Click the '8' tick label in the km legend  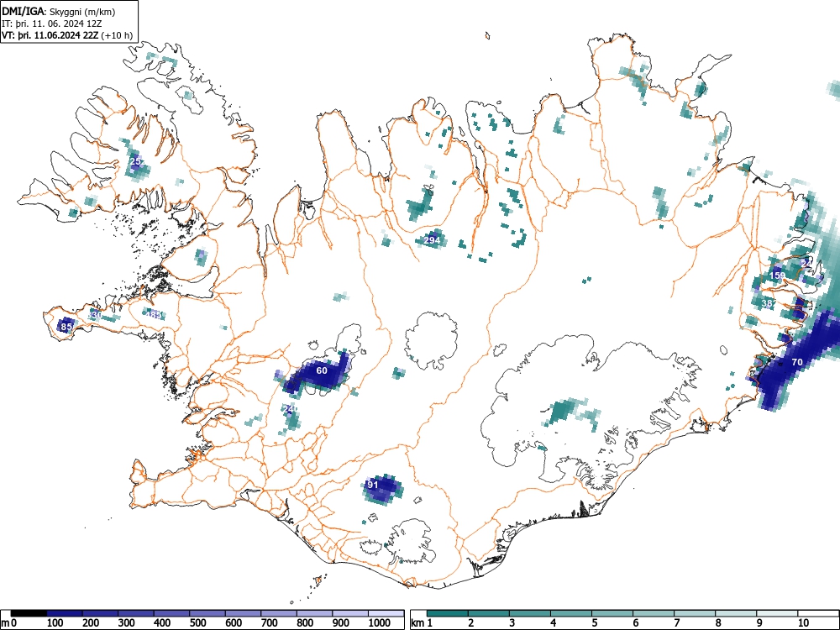coord(718,623)
